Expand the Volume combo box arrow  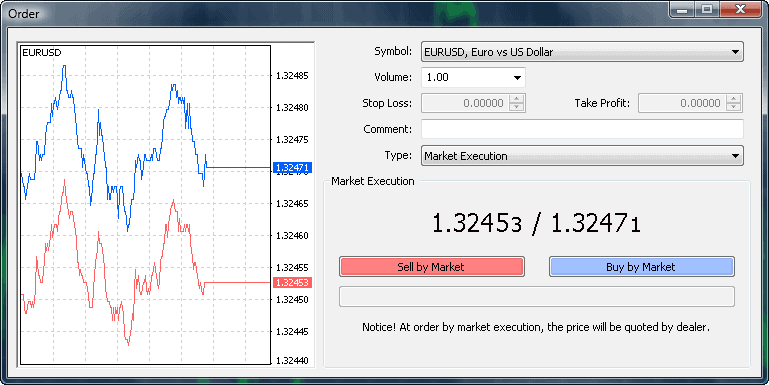[x=517, y=77]
